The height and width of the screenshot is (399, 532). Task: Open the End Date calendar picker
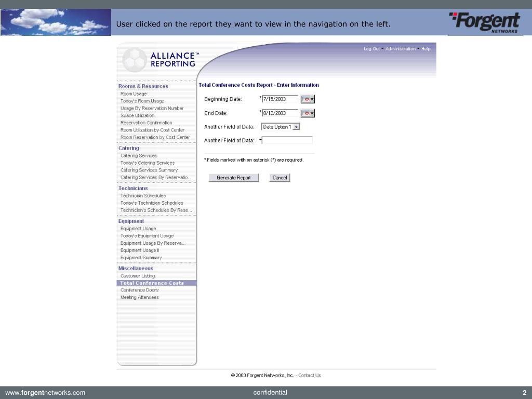(x=308, y=113)
